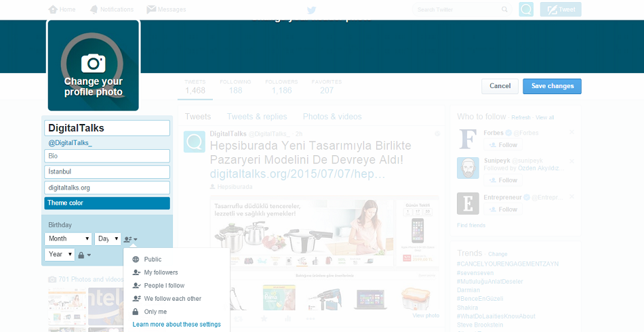Viewport: 644px width, 332px height.
Task: Open the #sevenseven trend
Action: click(475, 273)
